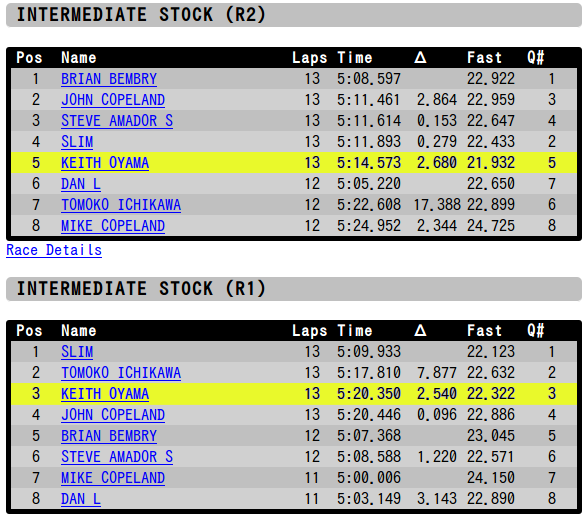Screen dimensions: 585x516
Task: Open DAN L link in R1 results
Action: [x=81, y=499]
